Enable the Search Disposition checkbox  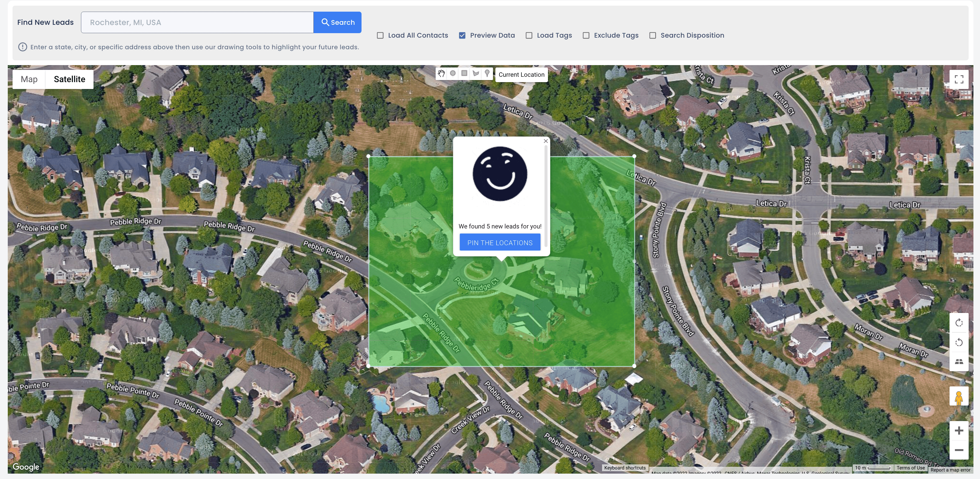coord(653,35)
